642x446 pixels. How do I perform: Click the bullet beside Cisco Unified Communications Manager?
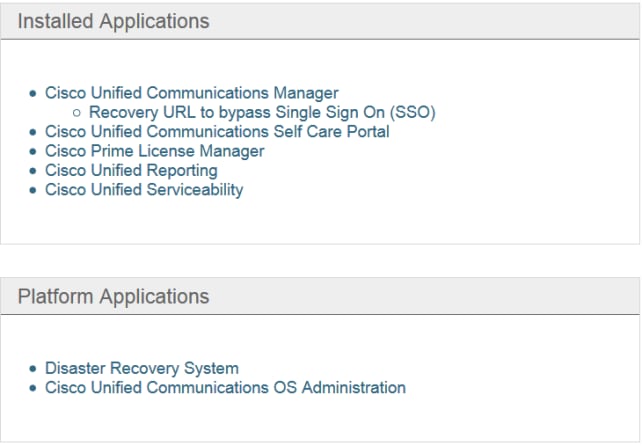pyautogui.click(x=35, y=93)
